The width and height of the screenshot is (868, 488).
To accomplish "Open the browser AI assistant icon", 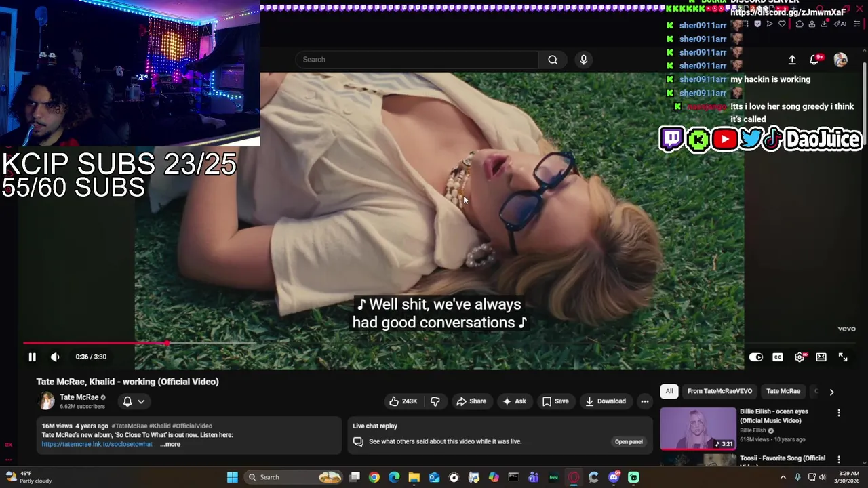I will tap(840, 24).
